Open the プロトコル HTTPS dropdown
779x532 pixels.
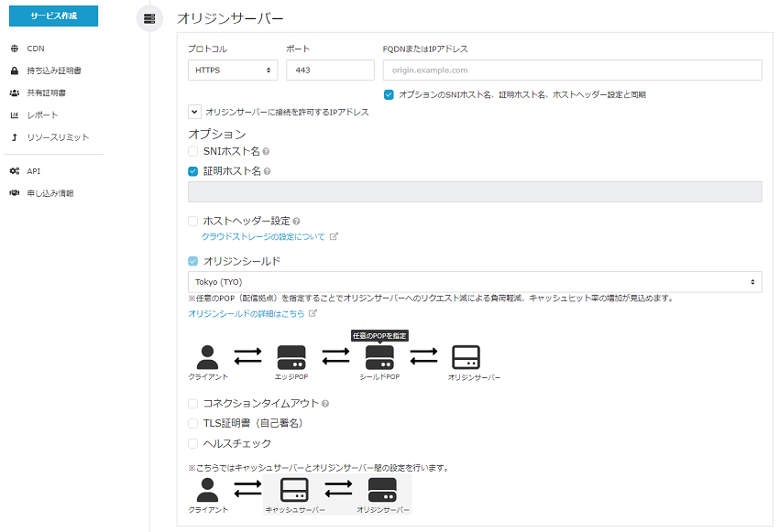point(233,70)
